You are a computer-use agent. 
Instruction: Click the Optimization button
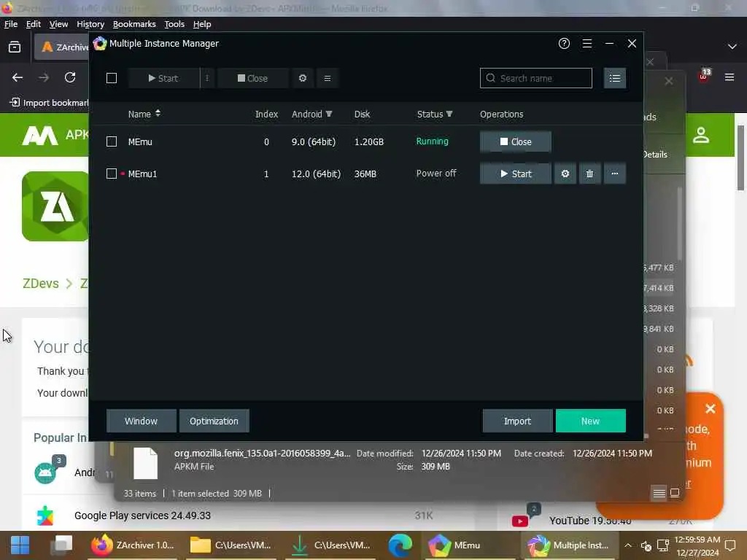click(x=214, y=421)
